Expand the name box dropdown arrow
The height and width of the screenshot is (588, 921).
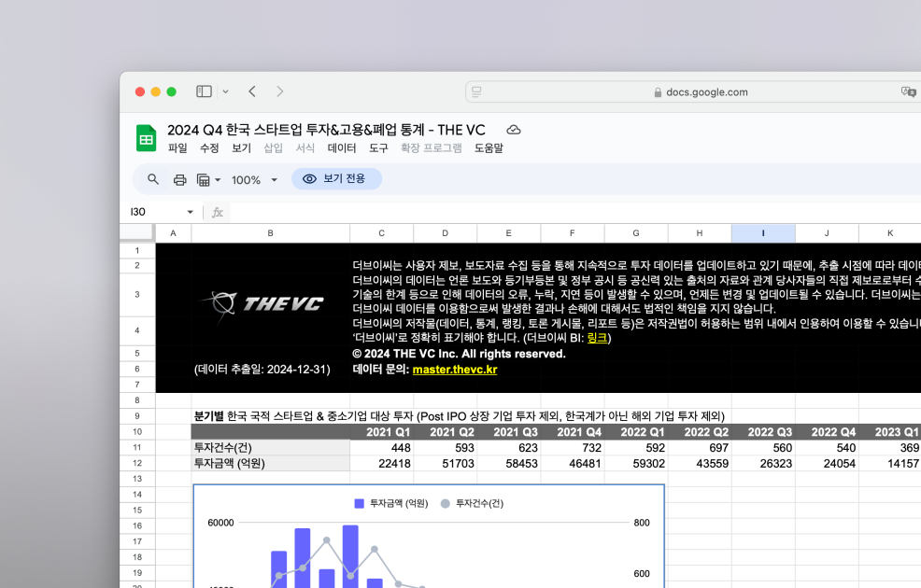tap(191, 212)
